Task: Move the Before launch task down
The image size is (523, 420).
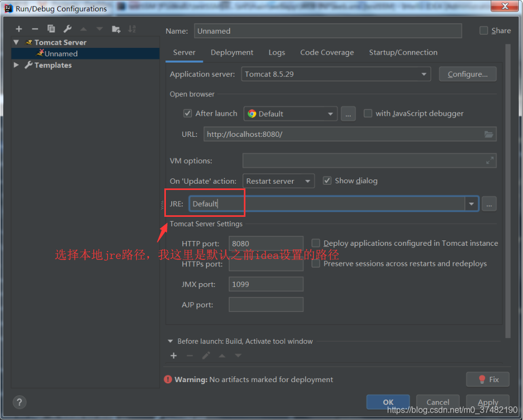Action: click(x=238, y=356)
